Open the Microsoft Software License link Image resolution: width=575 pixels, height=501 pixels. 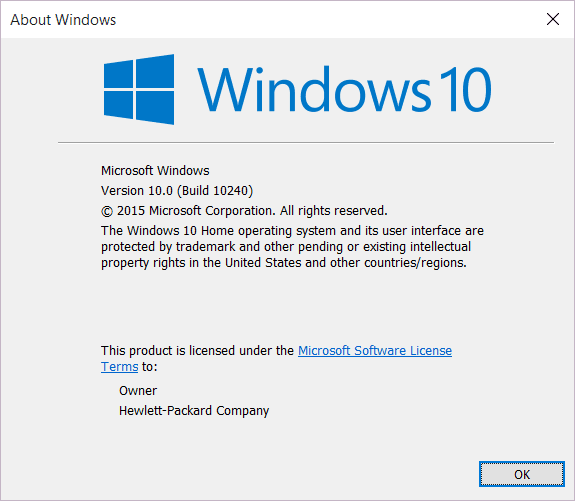(x=375, y=351)
